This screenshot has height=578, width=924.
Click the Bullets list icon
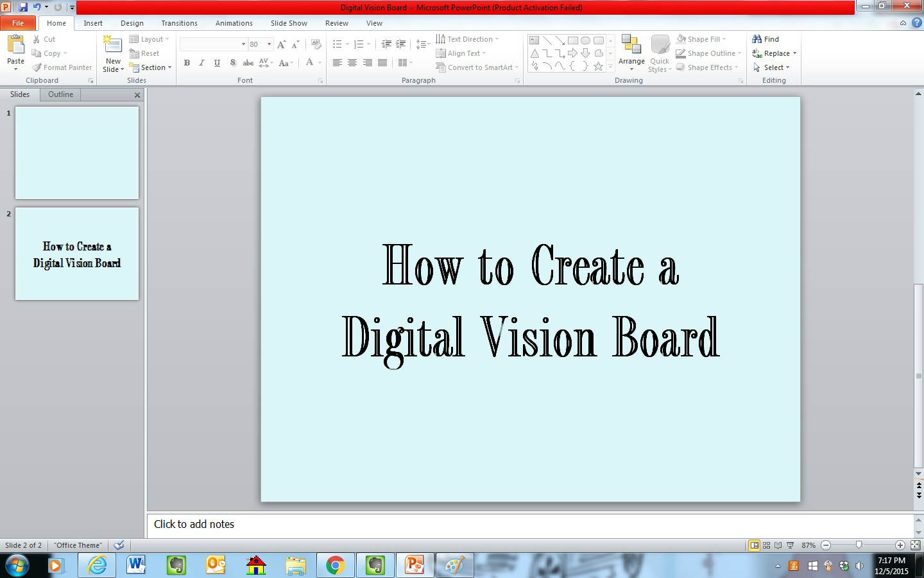pyautogui.click(x=338, y=44)
